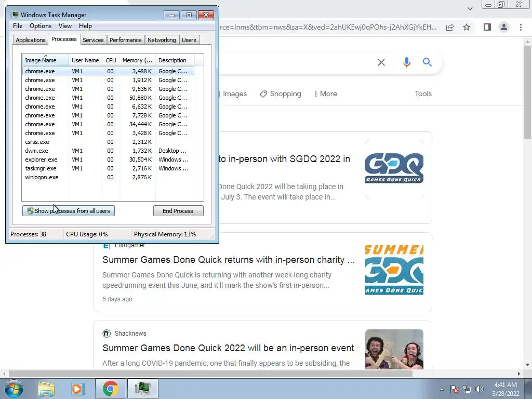The width and height of the screenshot is (532, 399).
Task: Clear the Google search box with X
Action: pos(381,62)
